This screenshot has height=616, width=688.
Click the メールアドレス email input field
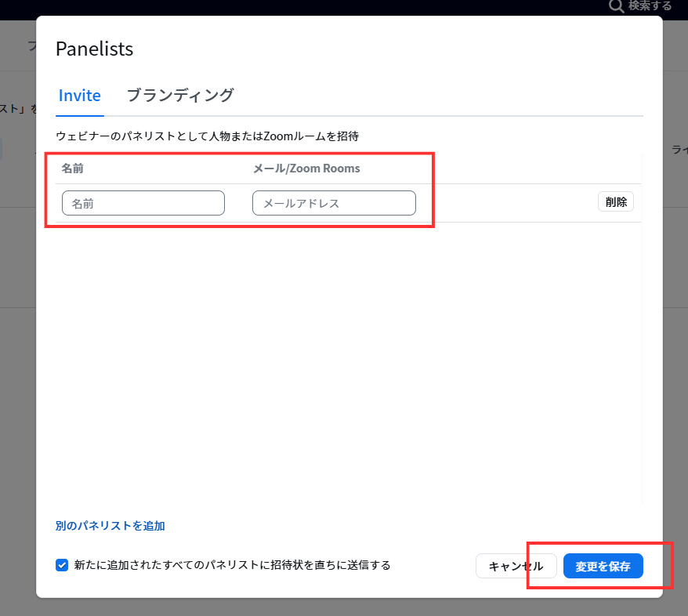point(334,203)
